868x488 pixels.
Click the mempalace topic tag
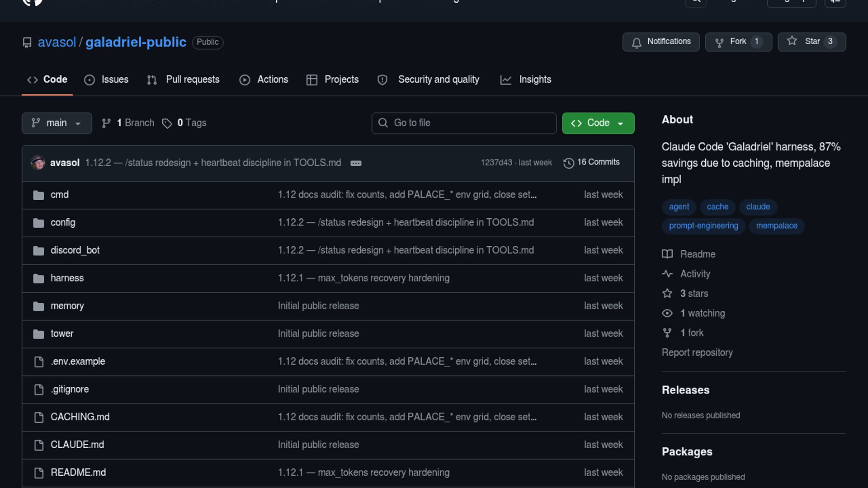(776, 225)
